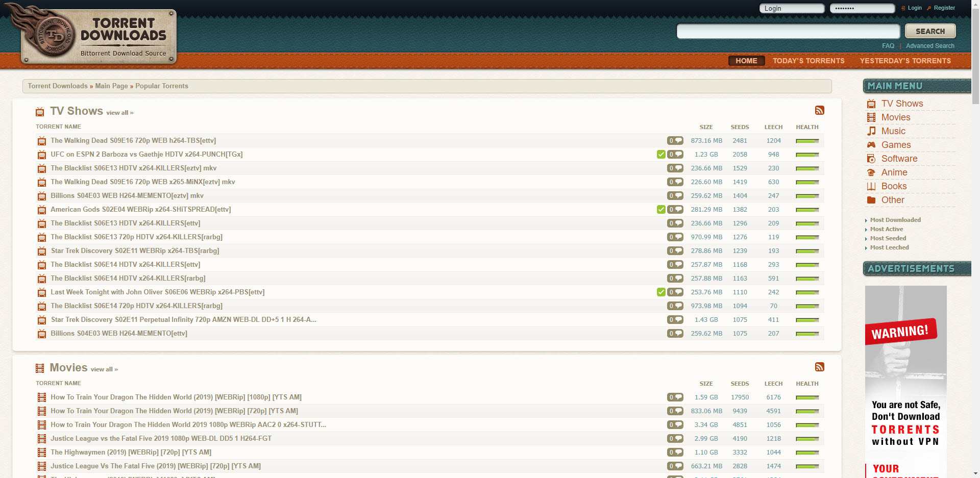Open TODAY'S TORRENTS tab
The width and height of the screenshot is (980, 478).
point(808,61)
